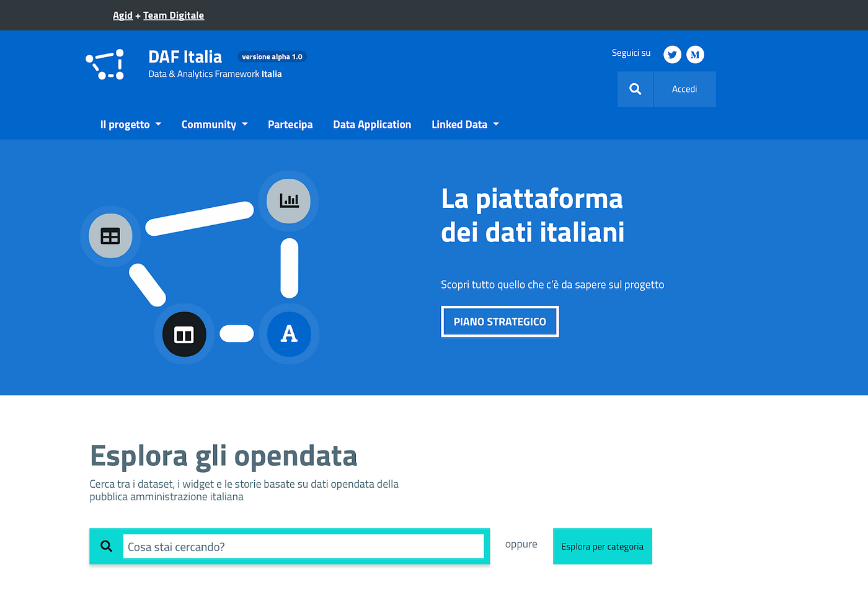This screenshot has height=600, width=868.
Task: Follow the Team Digitale link
Action: (174, 16)
